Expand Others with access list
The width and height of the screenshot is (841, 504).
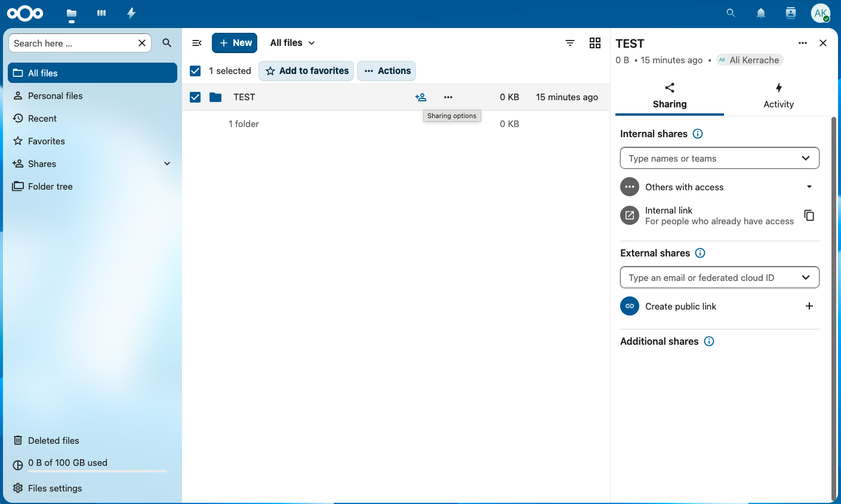tap(809, 187)
